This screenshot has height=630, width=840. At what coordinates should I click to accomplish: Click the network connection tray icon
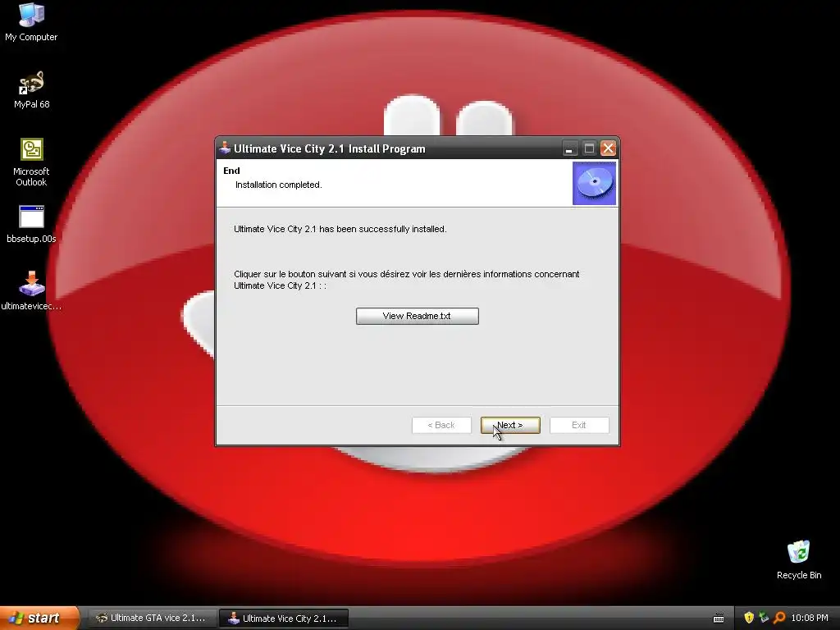point(764,618)
